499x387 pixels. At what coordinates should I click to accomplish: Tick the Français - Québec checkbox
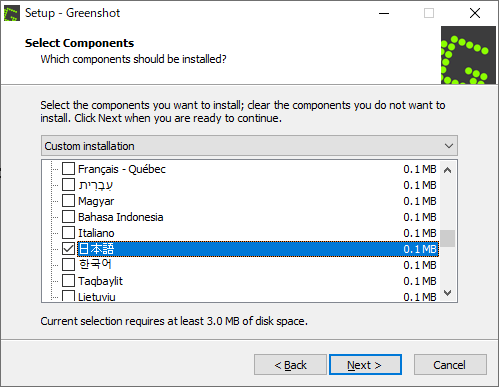(68, 169)
